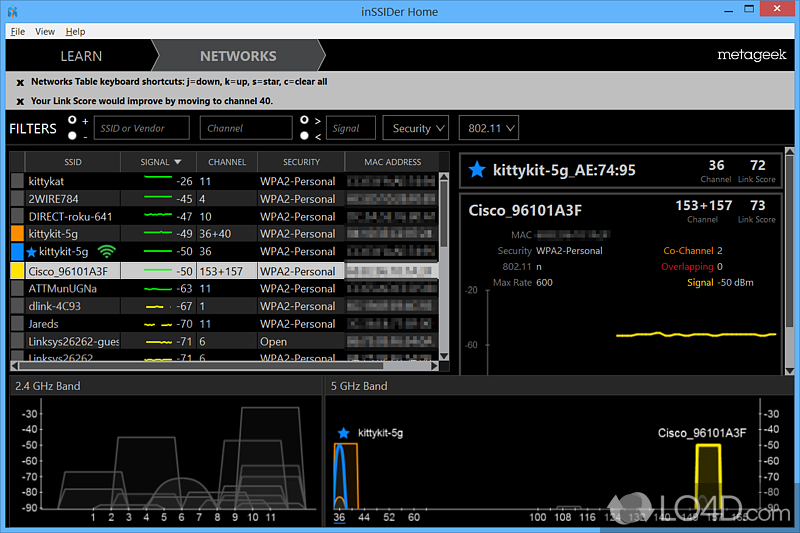Select the minus (exclude) SSID filter radio
This screenshot has height=533, width=800.
(x=72, y=135)
